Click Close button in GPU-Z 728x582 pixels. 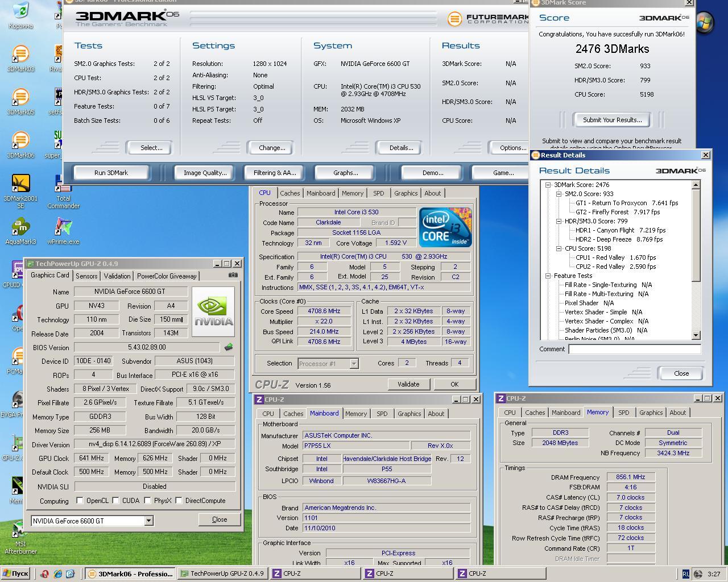click(x=220, y=519)
